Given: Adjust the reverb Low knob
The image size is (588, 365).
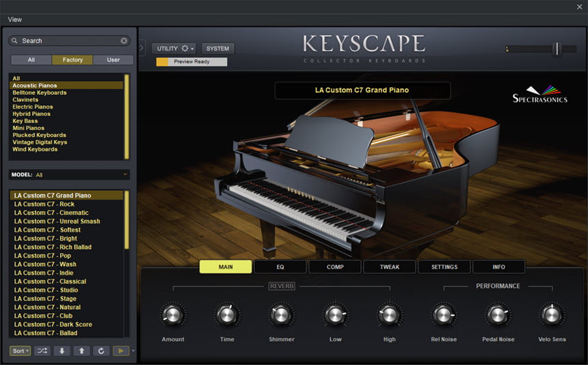Looking at the screenshot, I should click(x=335, y=315).
